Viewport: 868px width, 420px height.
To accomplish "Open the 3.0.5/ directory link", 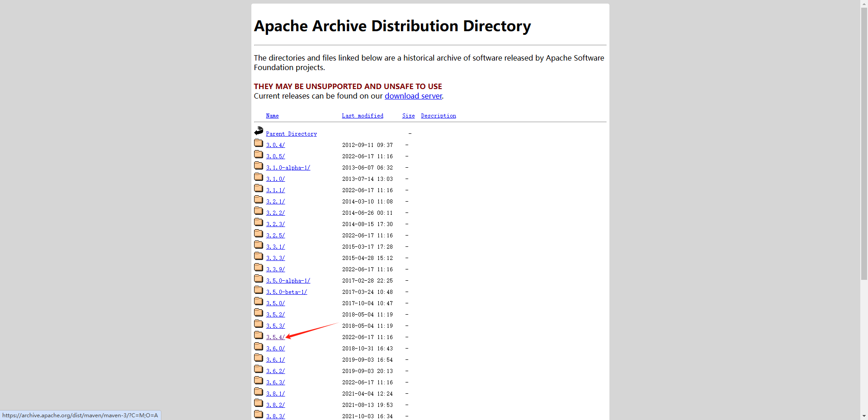I will pyautogui.click(x=275, y=156).
